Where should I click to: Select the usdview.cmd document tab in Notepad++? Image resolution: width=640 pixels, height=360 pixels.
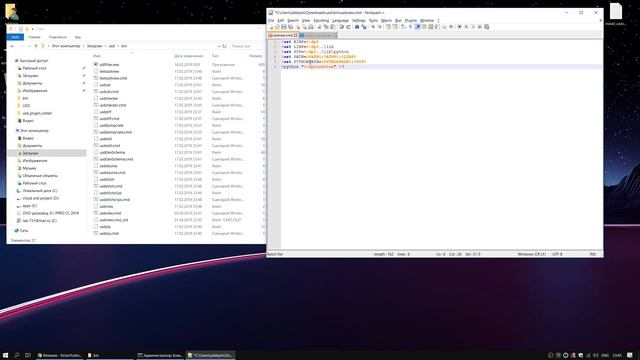(x=282, y=36)
